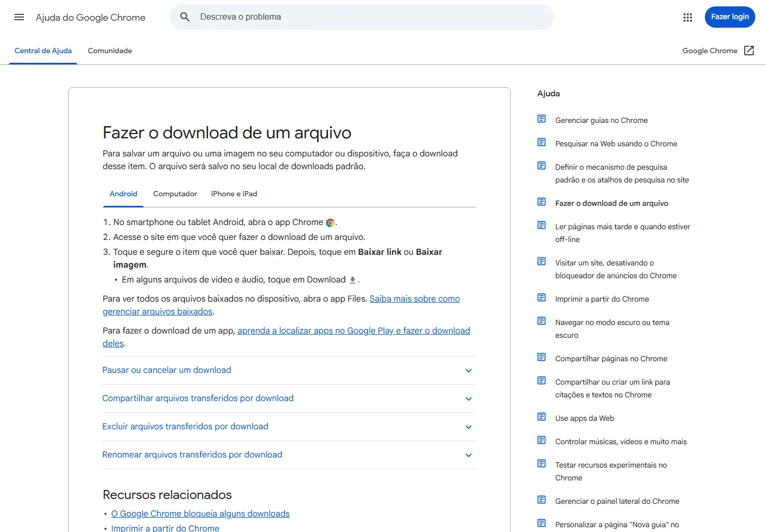
Task: Expand Pausar ou cancelar um download chevron
Action: click(x=469, y=371)
